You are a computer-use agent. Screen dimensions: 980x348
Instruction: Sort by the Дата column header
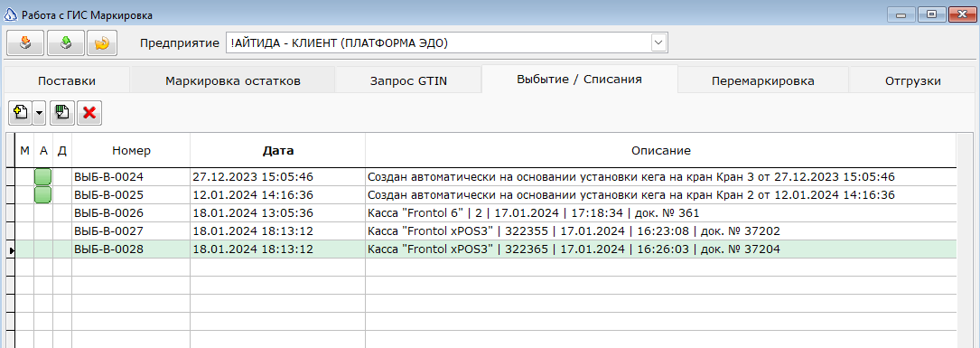278,150
